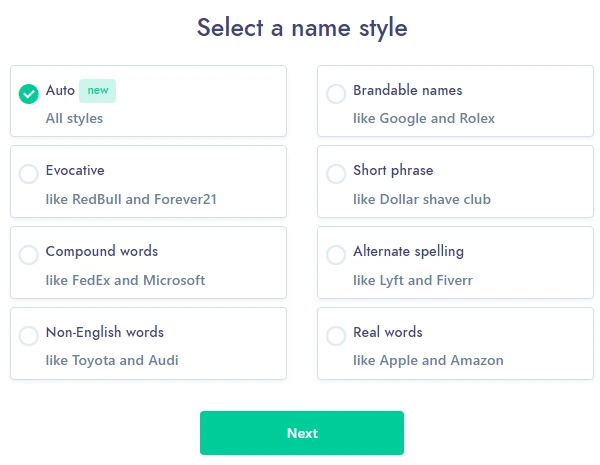Viewport: 600px width, 465px height.
Task: Select the Evocative radio button
Action: point(28,174)
